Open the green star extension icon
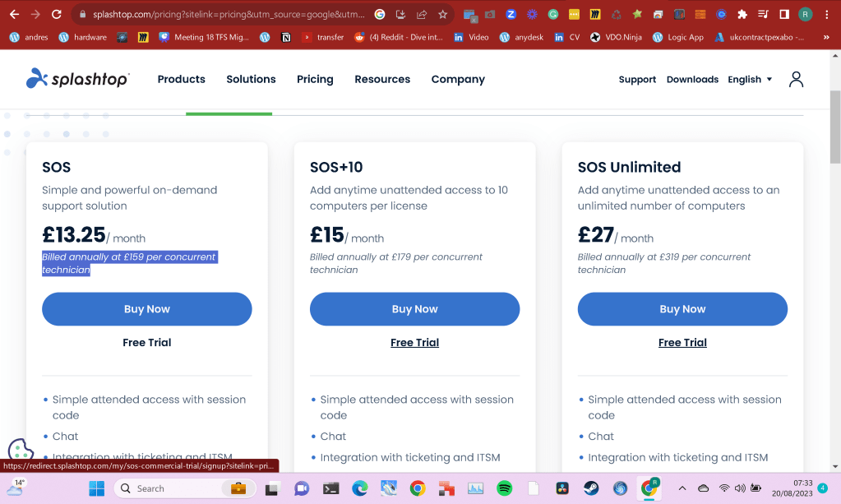 click(637, 15)
